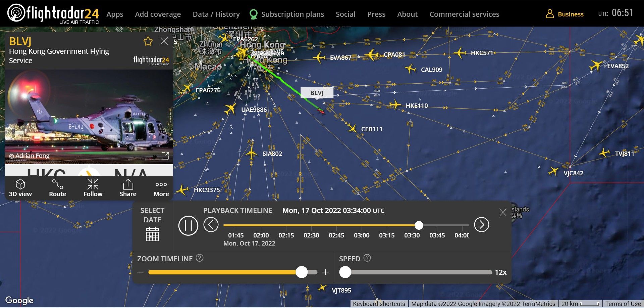The image size is (644, 308).
Task: Select flight HKC9375 on map
Action: pos(182,190)
